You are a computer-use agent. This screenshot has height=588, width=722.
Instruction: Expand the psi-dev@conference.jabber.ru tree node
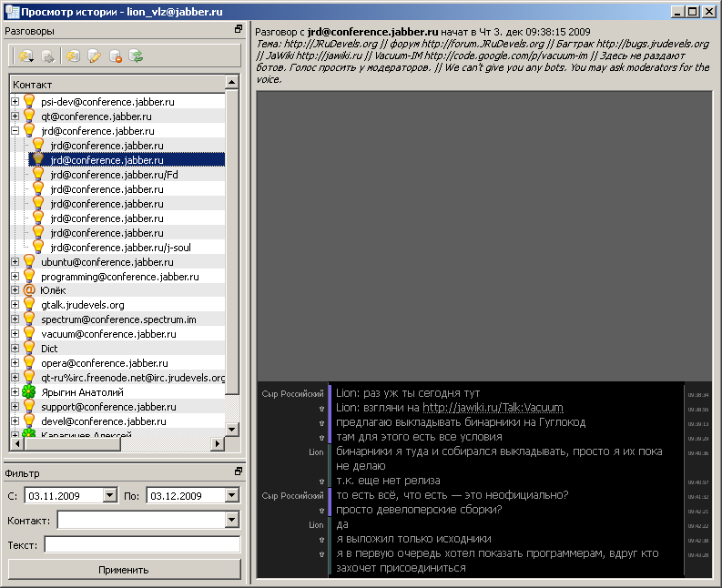[x=15, y=102]
